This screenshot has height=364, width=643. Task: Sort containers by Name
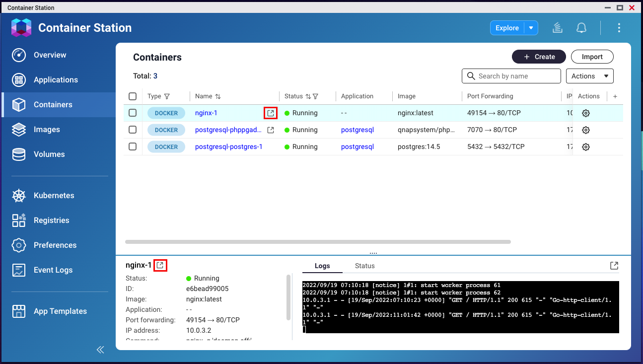(218, 96)
